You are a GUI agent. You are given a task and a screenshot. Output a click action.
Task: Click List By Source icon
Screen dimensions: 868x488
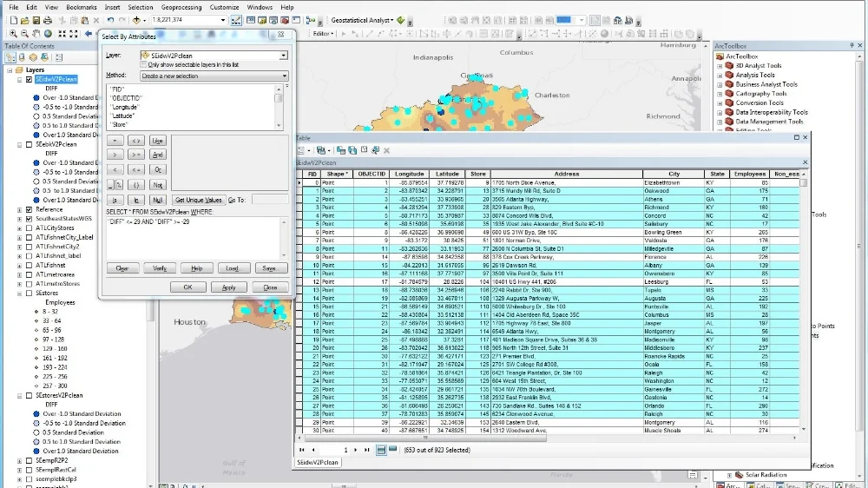[x=23, y=57]
